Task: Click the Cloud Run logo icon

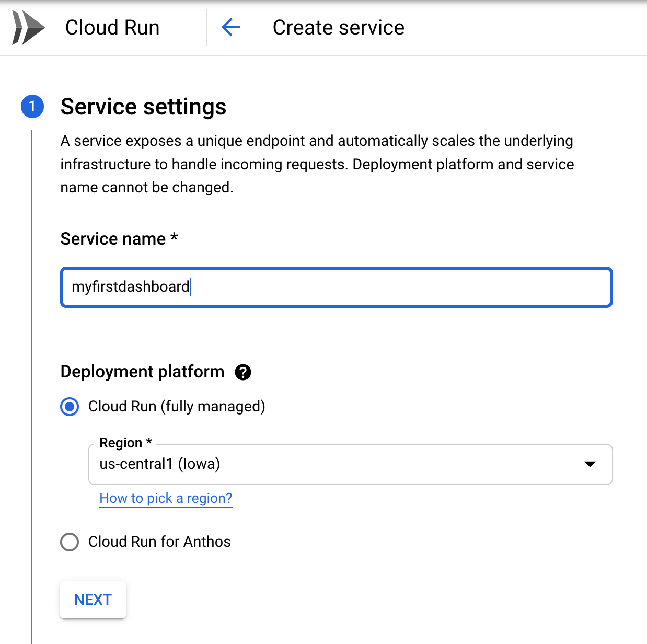Action: (28, 28)
